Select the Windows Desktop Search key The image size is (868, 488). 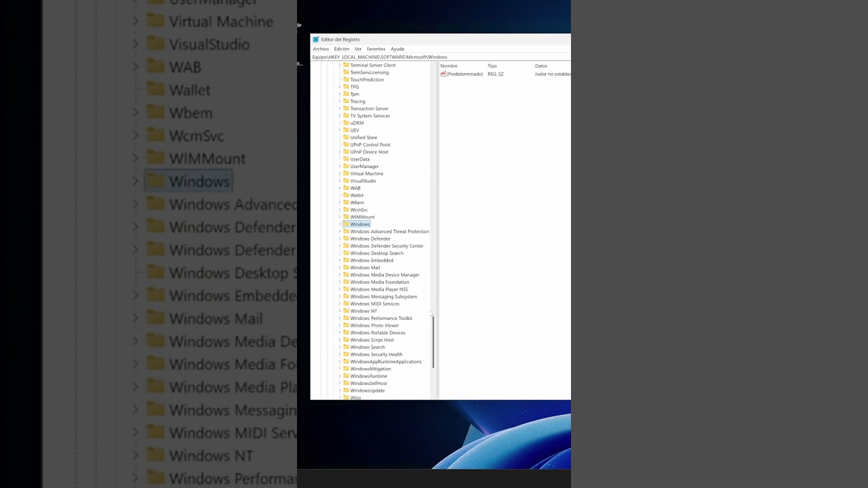(376, 253)
